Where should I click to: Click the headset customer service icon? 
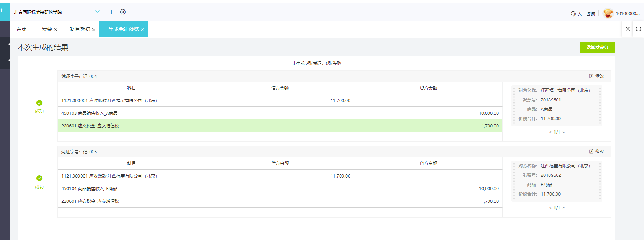(x=573, y=14)
